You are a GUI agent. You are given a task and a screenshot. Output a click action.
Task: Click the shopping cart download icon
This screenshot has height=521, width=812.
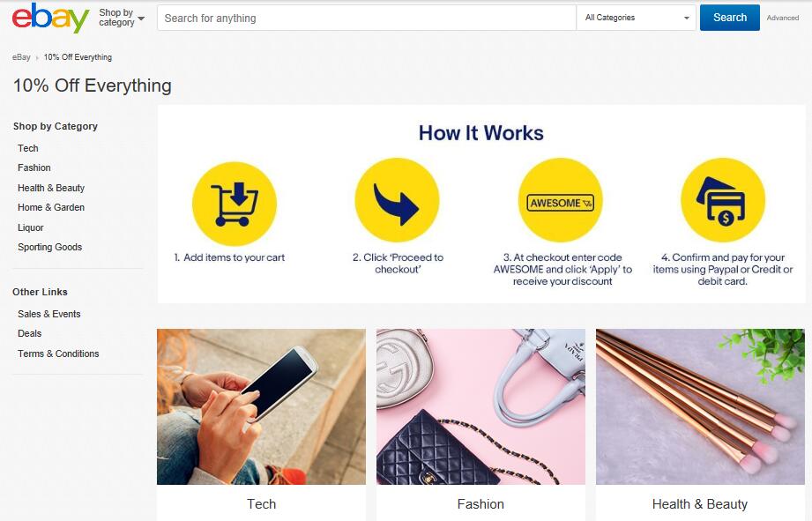click(x=235, y=204)
